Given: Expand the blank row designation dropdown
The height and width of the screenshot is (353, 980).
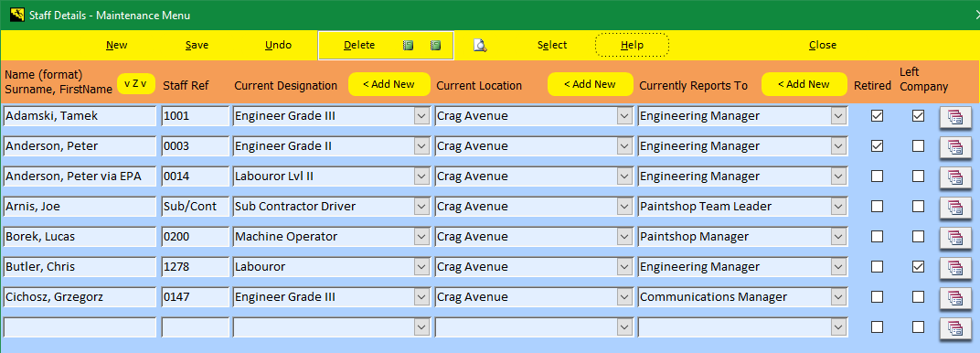Looking at the screenshot, I should 422,326.
